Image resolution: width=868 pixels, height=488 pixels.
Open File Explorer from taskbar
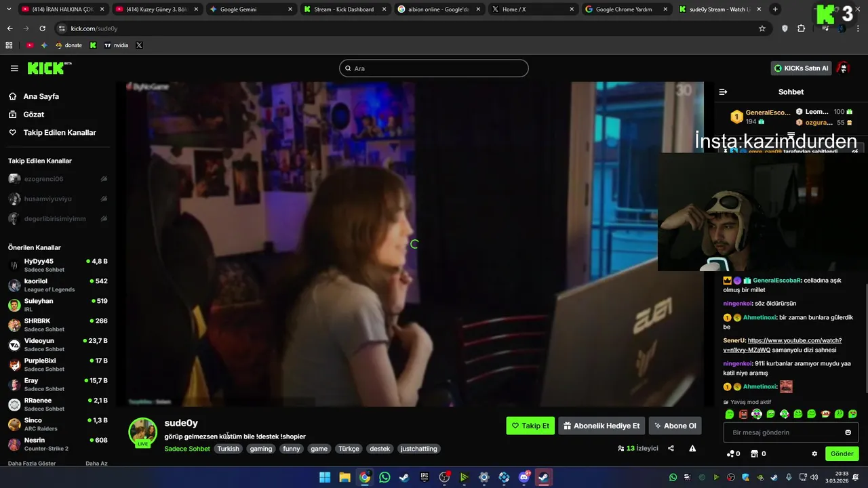344,477
